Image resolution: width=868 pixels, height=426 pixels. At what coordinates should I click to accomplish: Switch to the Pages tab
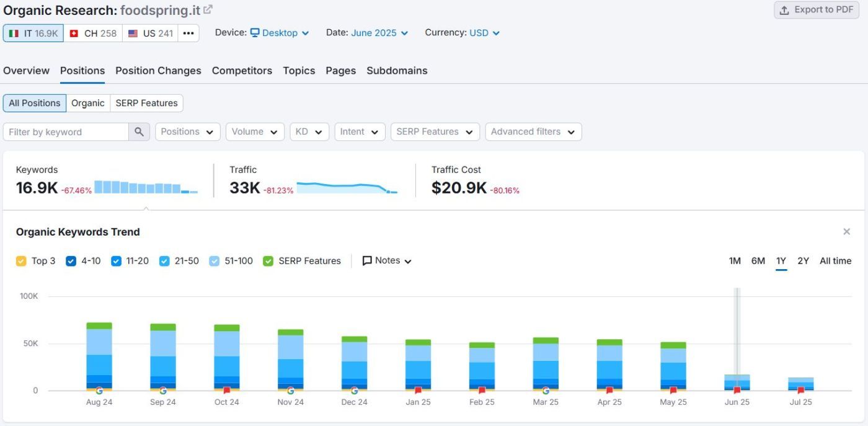[341, 71]
